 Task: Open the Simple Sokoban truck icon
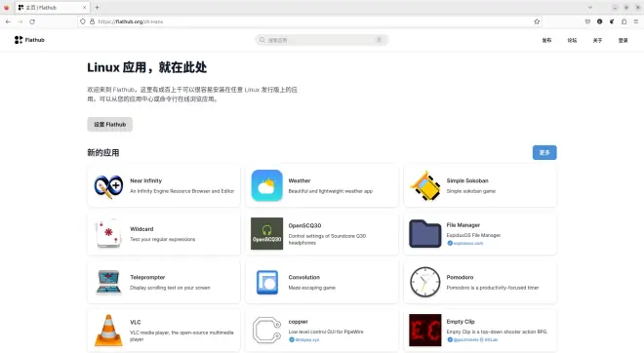tap(425, 185)
